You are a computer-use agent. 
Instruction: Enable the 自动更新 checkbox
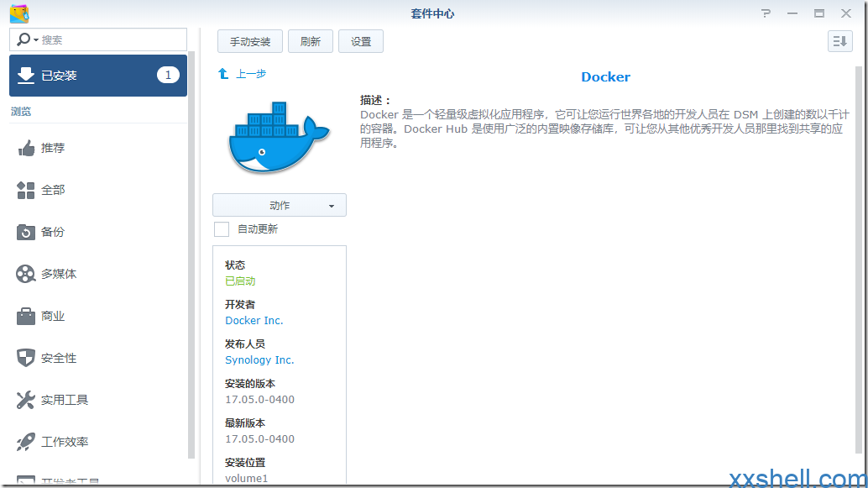click(222, 229)
